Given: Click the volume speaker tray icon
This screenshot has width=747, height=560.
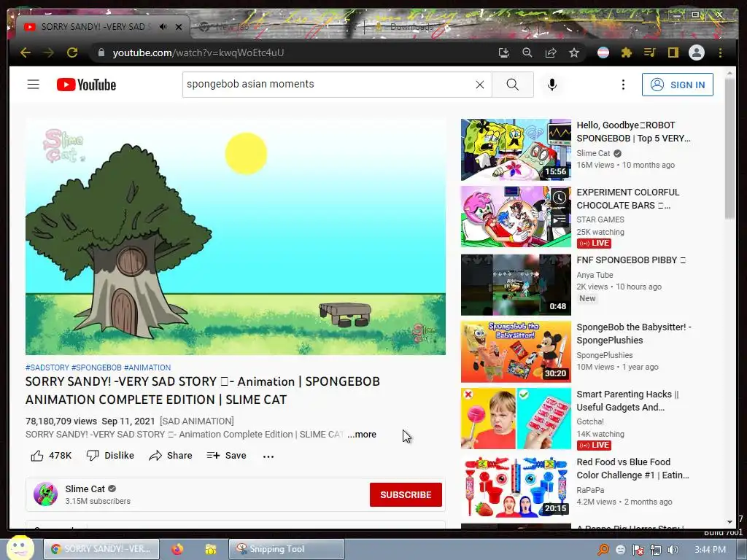Looking at the screenshot, I should point(673,550).
